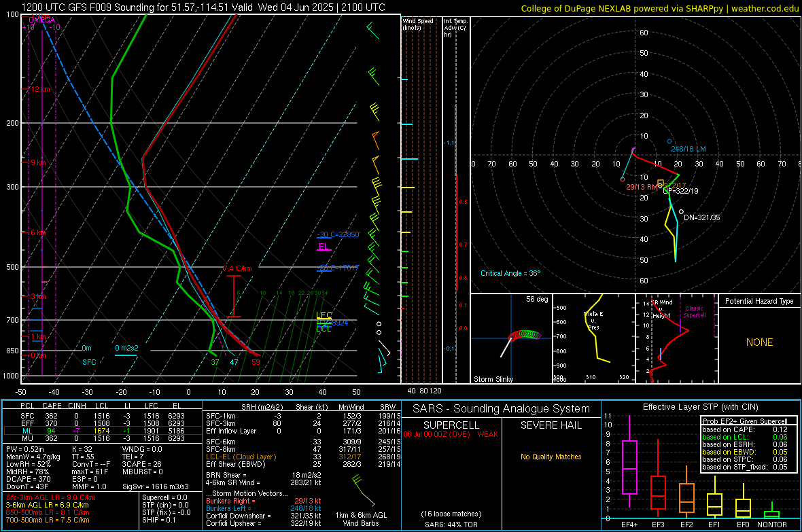Click the Storm Slinky panel label
This screenshot has width=802, height=532.
493,379
